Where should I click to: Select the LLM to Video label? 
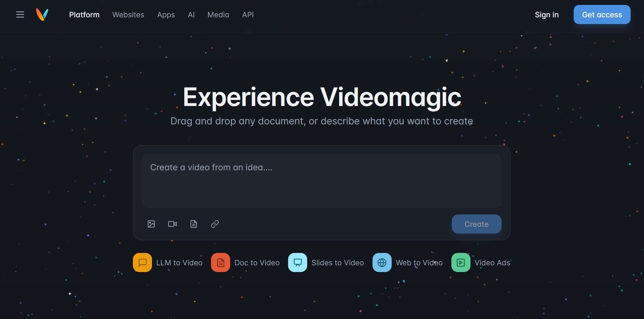tap(179, 263)
